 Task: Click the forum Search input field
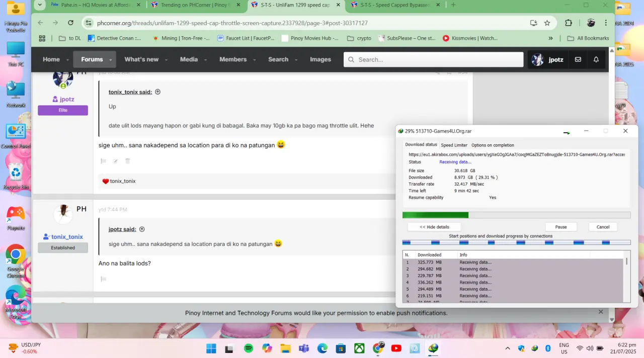pyautogui.click(x=434, y=59)
